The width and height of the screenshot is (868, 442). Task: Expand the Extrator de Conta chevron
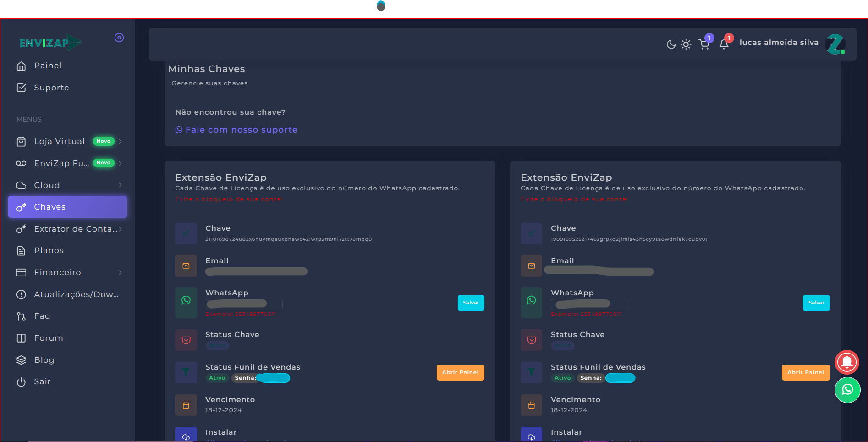(120, 229)
